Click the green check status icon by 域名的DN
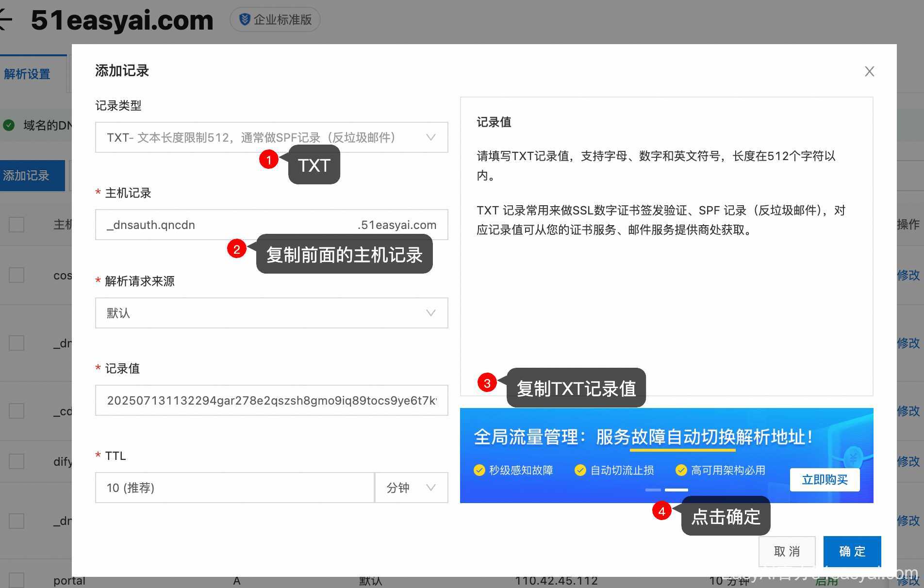Viewport: 924px width, 588px height. pos(9,125)
